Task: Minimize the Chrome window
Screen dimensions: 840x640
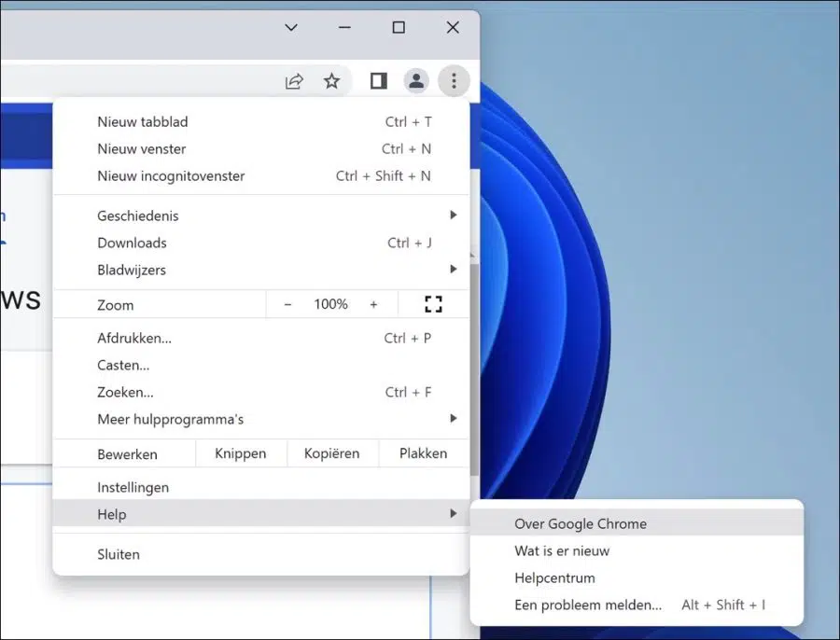Action: (x=344, y=27)
